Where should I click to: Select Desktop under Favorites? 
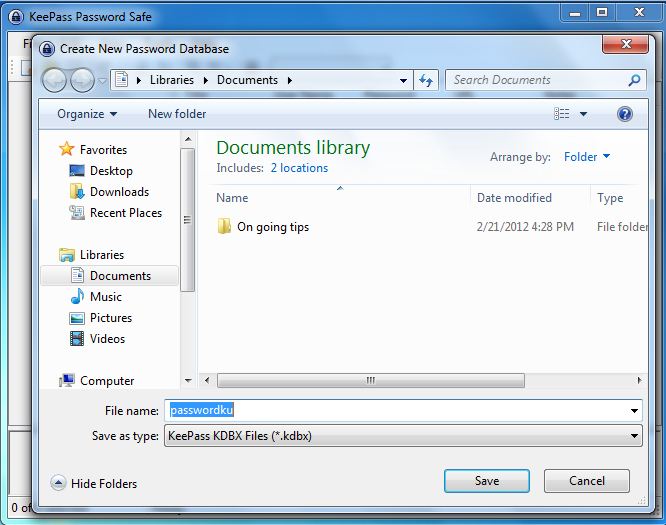point(111,171)
